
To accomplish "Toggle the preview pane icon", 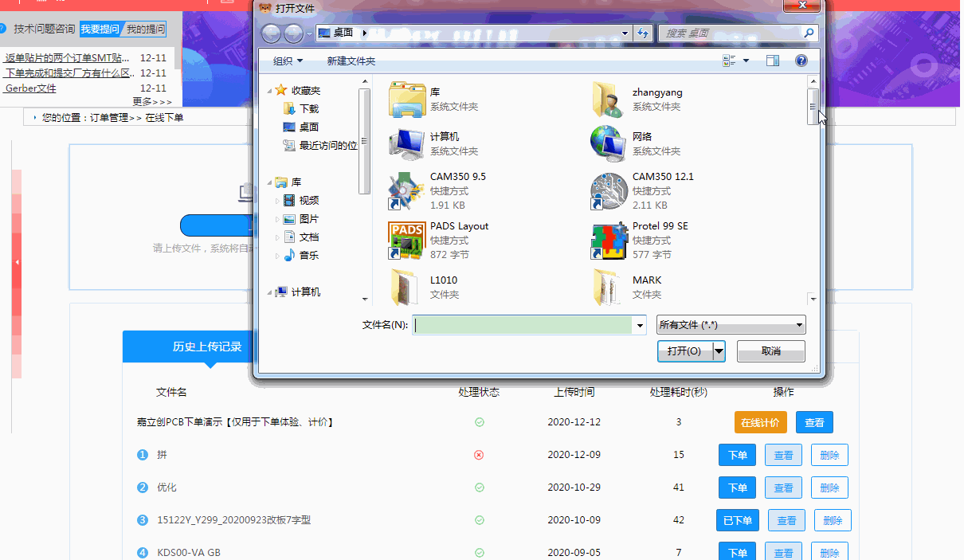I will click(x=772, y=61).
